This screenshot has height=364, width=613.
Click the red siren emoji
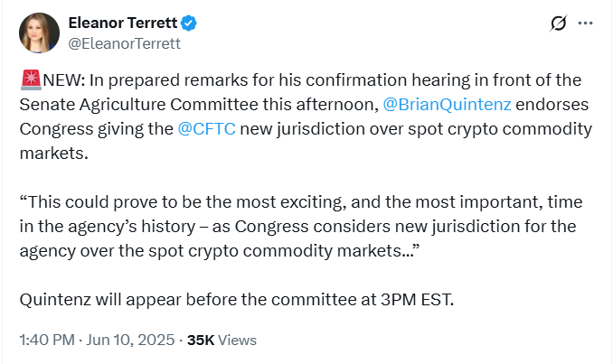coord(31,79)
